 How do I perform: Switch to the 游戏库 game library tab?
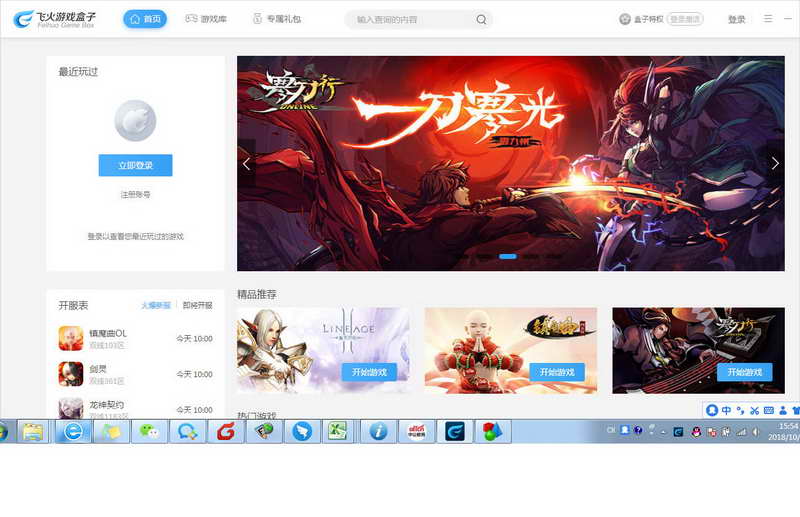click(206, 19)
